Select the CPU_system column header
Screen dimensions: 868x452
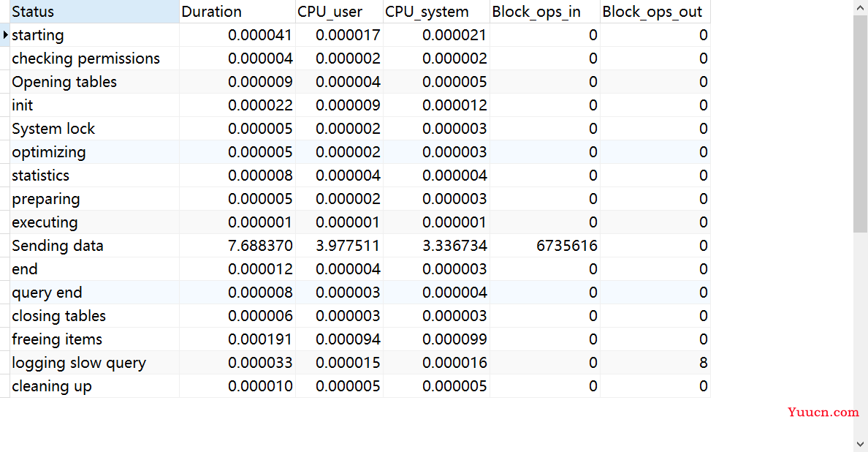tap(436, 12)
